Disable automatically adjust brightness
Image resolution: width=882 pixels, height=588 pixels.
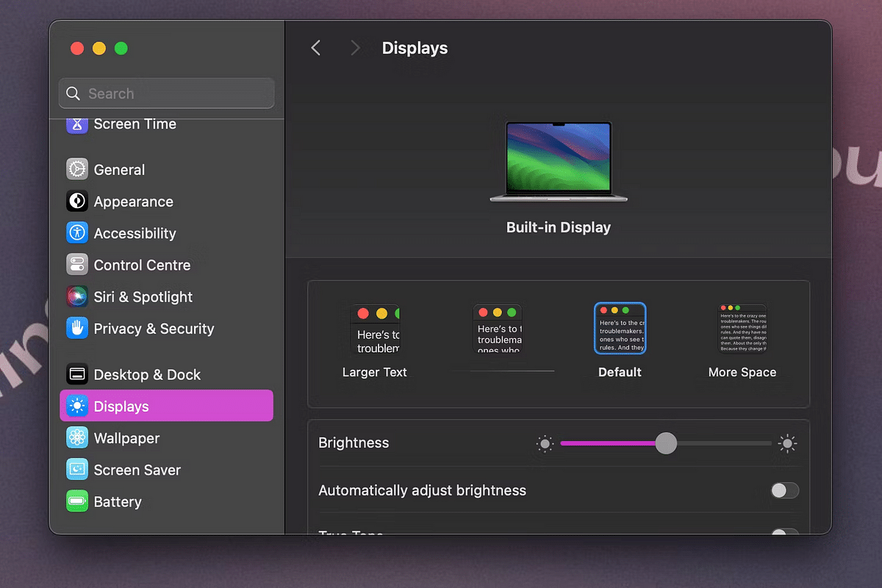[784, 490]
